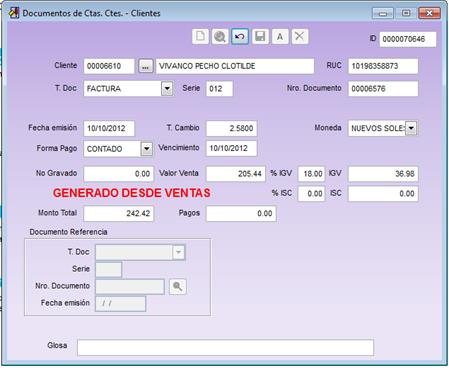Select the T. Cambio field 2.5800
The image size is (449, 368).
tap(231, 129)
